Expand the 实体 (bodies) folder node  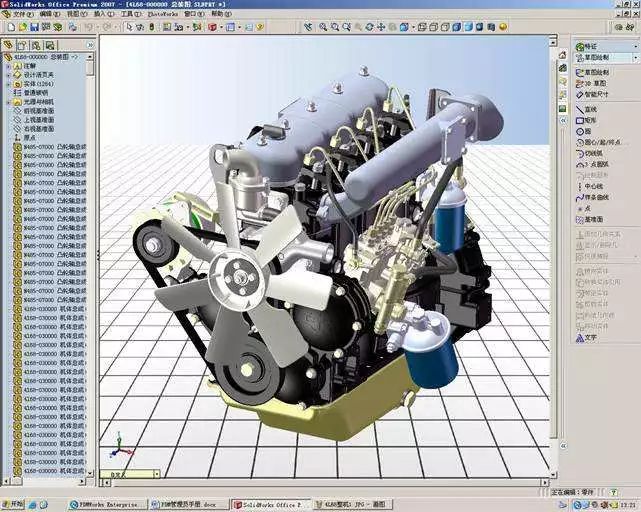tap(8, 84)
